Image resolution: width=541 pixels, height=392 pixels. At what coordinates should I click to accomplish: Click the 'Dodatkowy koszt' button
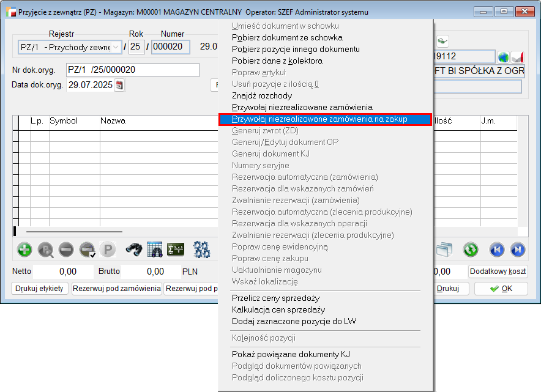(x=498, y=272)
